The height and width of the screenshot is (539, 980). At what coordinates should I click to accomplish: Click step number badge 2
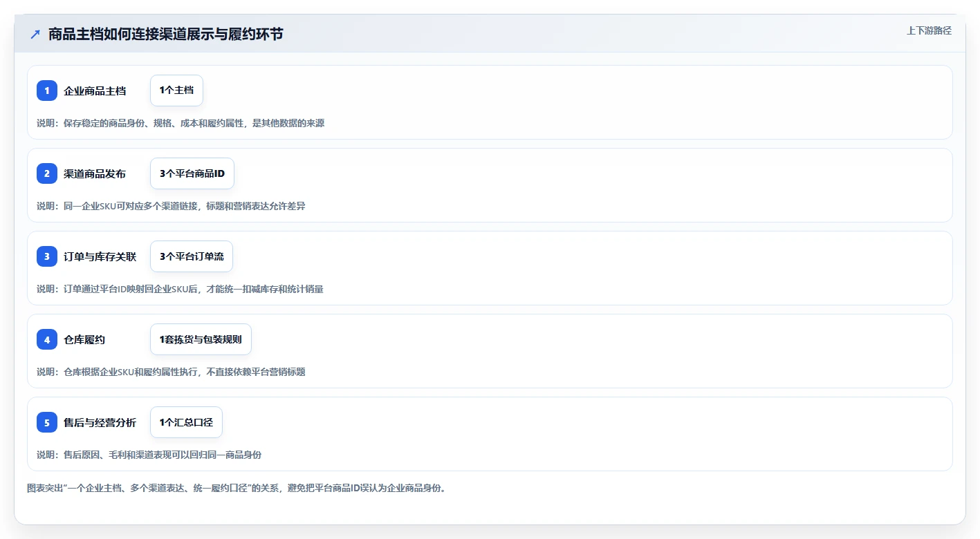point(47,173)
